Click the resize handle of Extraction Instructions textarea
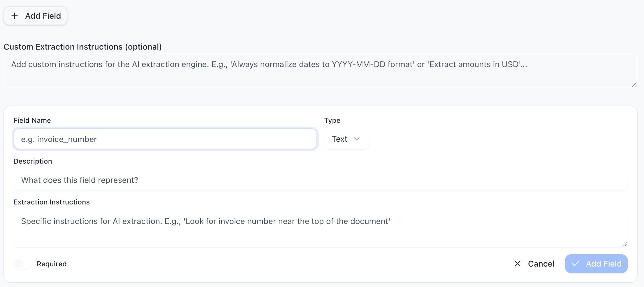 coord(624,244)
